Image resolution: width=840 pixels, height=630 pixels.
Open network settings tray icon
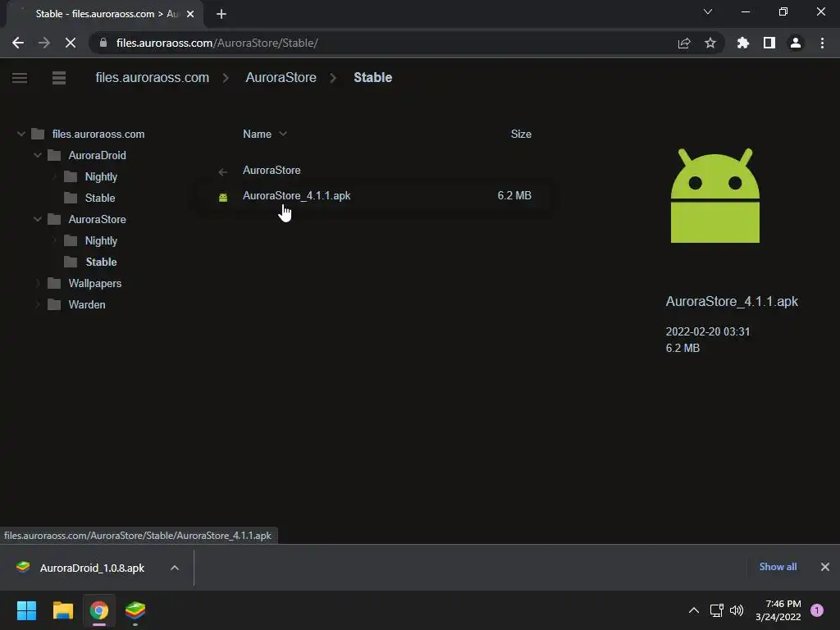716,610
